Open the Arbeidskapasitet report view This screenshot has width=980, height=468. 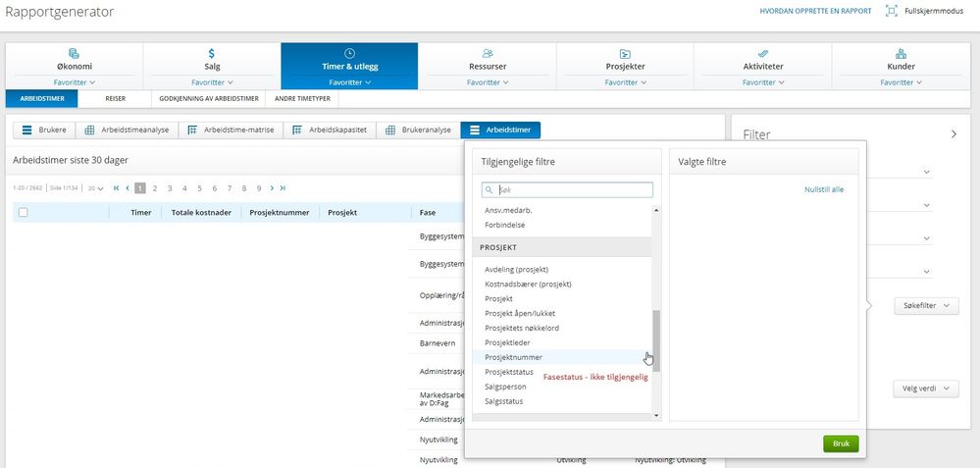pos(330,130)
